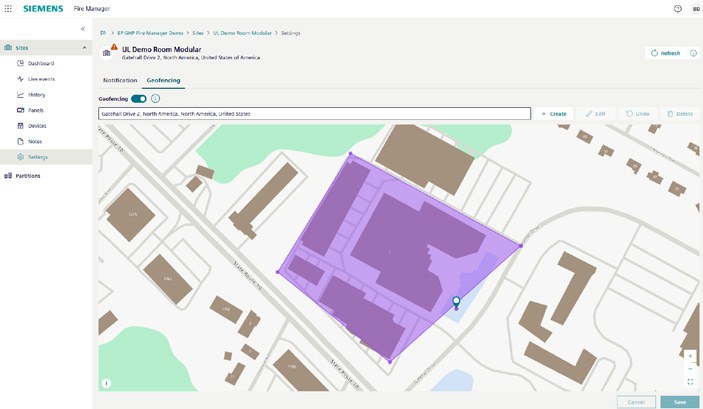The width and height of the screenshot is (703, 409).
Task: Click the Edit geofence button
Action: (595, 114)
